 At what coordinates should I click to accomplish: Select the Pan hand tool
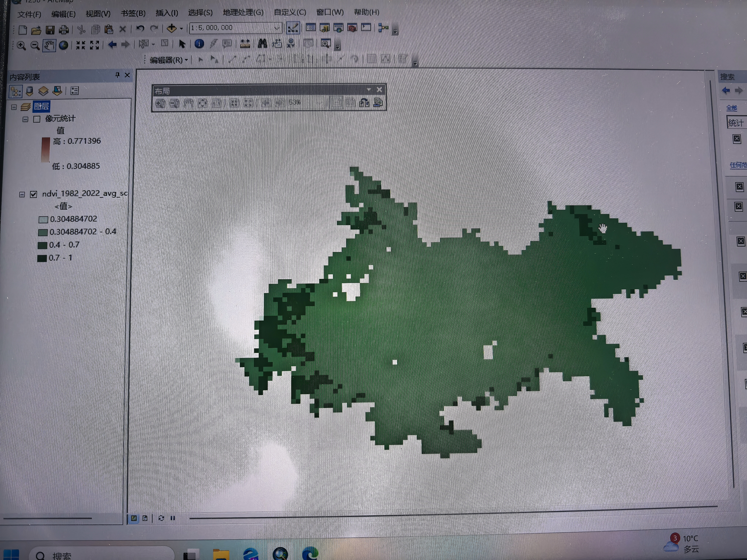pyautogui.click(x=49, y=45)
